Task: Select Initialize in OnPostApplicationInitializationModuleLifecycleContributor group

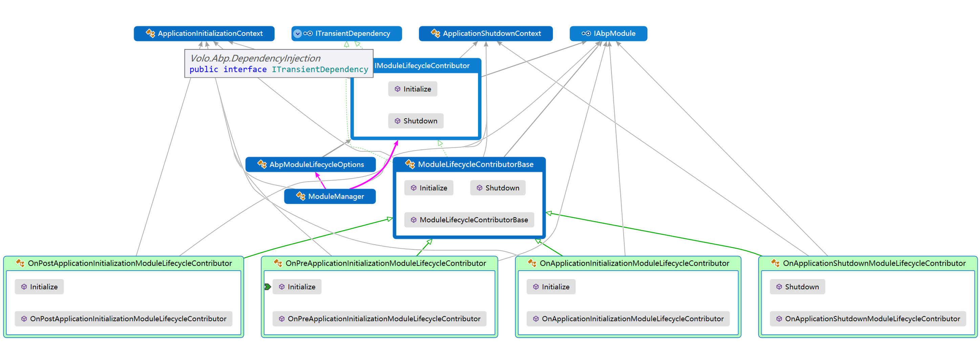Action: click(x=43, y=287)
